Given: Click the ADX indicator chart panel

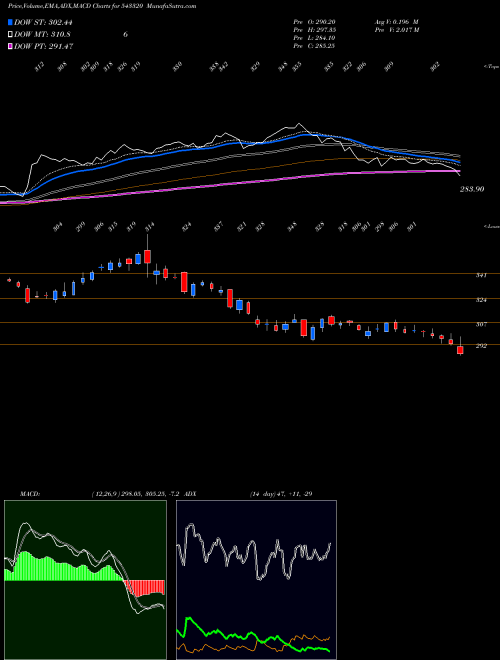Looking at the screenshot, I should pyautogui.click(x=256, y=580).
